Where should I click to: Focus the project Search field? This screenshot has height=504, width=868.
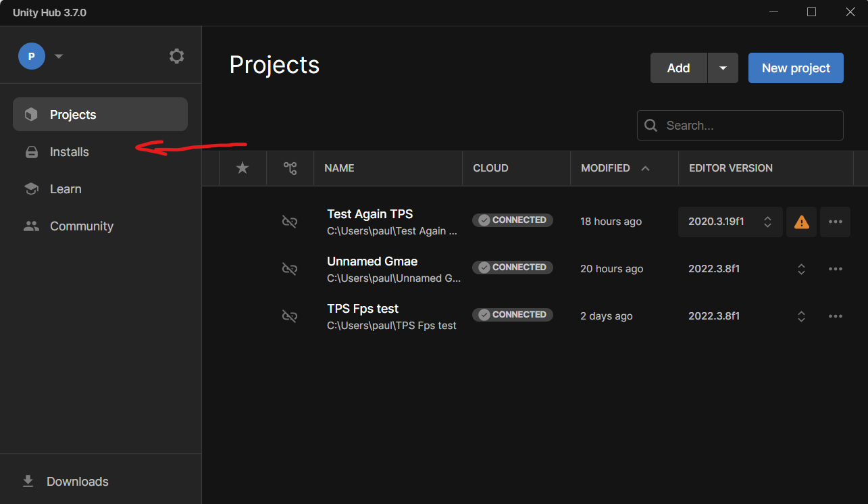coord(740,125)
